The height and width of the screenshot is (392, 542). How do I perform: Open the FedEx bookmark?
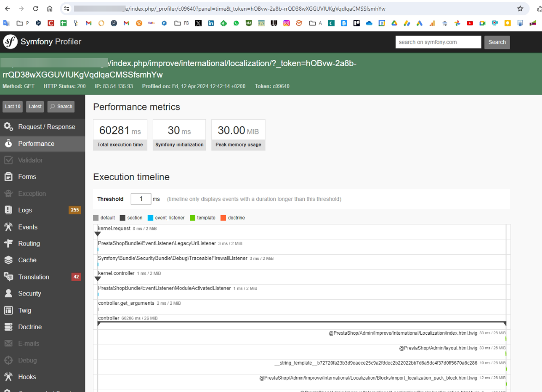coord(151,23)
